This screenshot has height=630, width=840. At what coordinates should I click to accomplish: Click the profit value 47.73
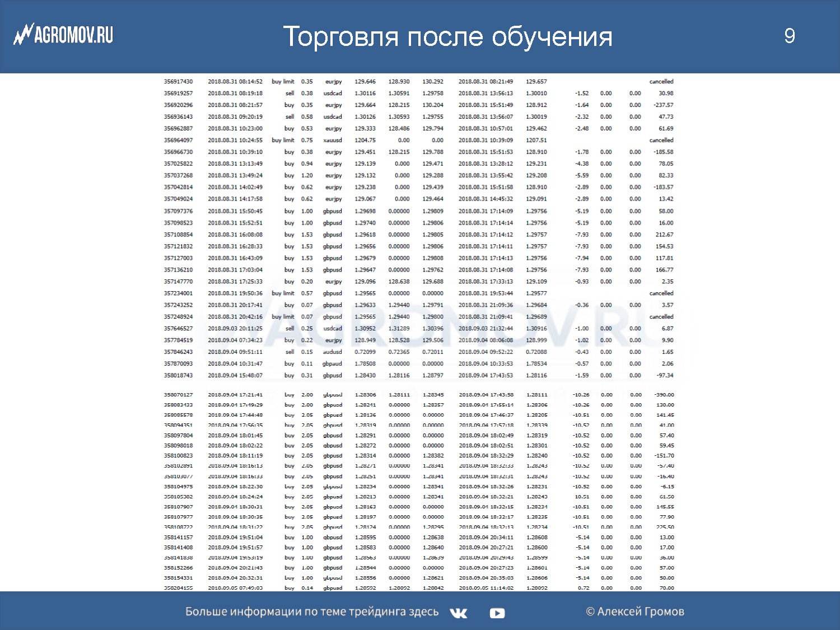pos(666,117)
